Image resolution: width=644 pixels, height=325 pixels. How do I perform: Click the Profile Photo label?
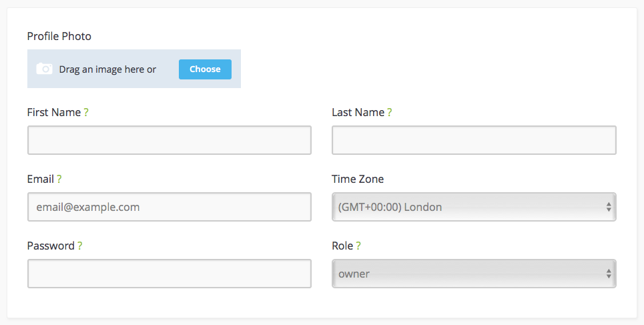click(59, 36)
